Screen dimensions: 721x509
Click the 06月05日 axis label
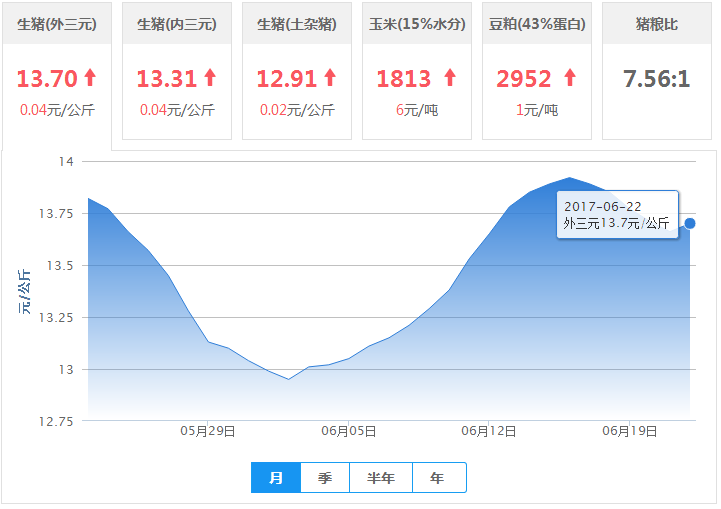348,431
